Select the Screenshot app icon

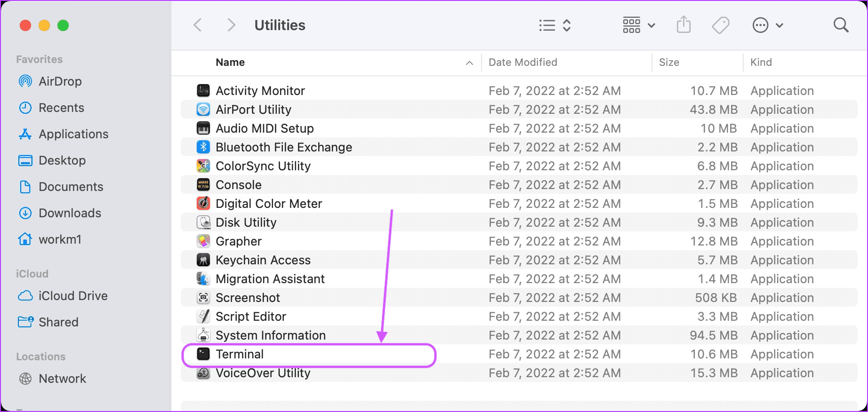203,297
